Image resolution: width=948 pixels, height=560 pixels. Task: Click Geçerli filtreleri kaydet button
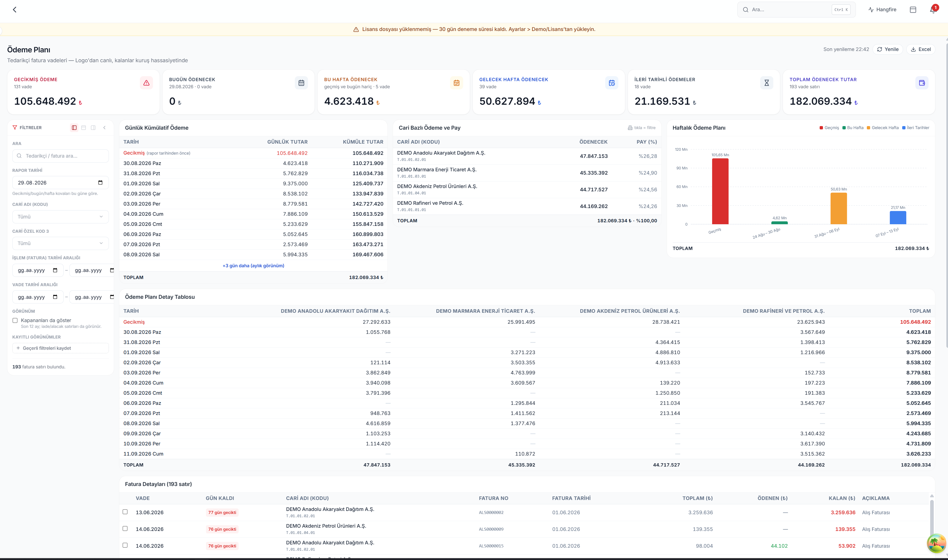pyautogui.click(x=60, y=348)
